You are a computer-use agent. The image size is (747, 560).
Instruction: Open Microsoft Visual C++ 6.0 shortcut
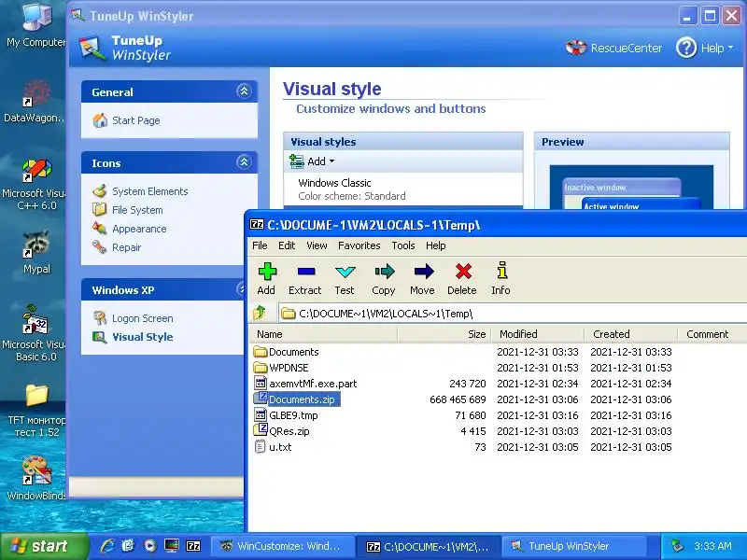point(35,186)
